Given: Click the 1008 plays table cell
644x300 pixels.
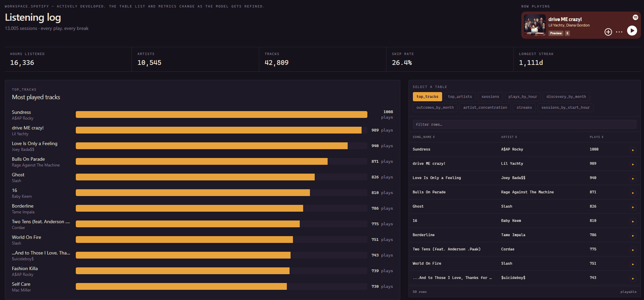Looking at the screenshot, I should (x=594, y=149).
